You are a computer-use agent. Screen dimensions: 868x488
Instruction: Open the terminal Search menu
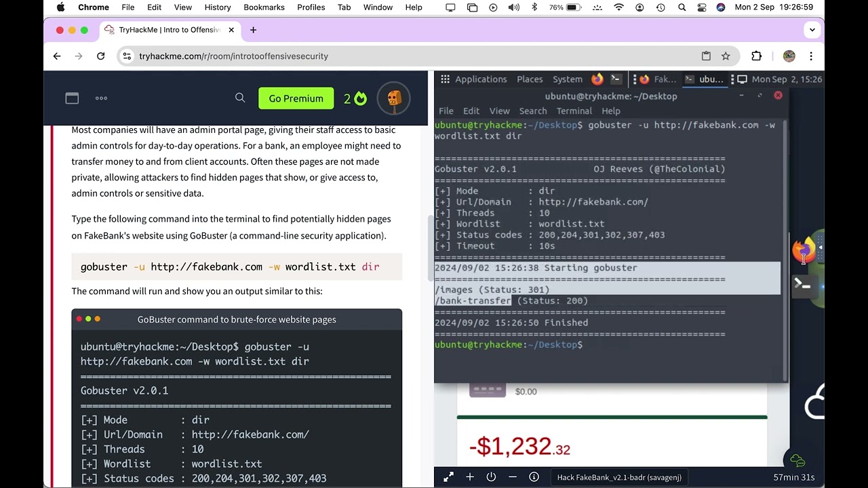click(x=533, y=111)
